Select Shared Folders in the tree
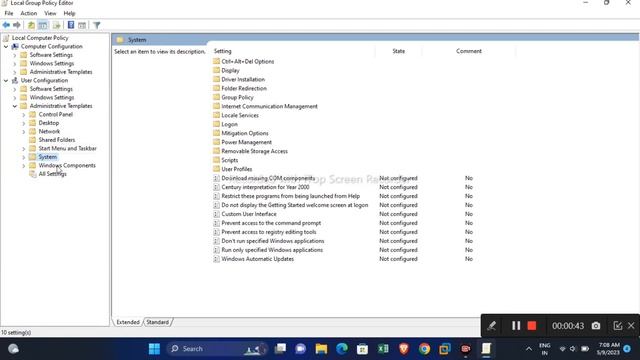Viewport: 640px width, 360px height. 57,140
